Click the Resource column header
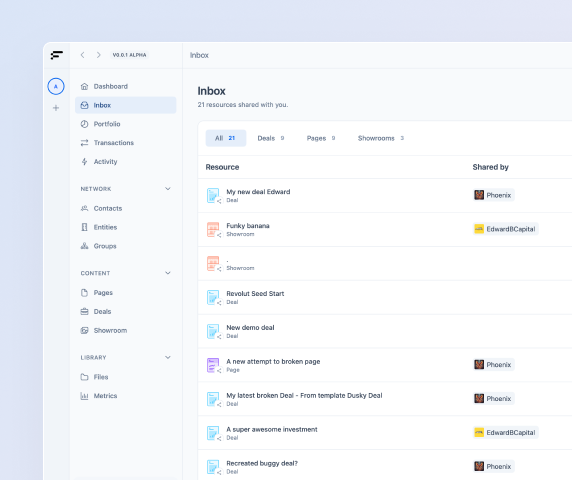572x480 pixels. [x=223, y=167]
